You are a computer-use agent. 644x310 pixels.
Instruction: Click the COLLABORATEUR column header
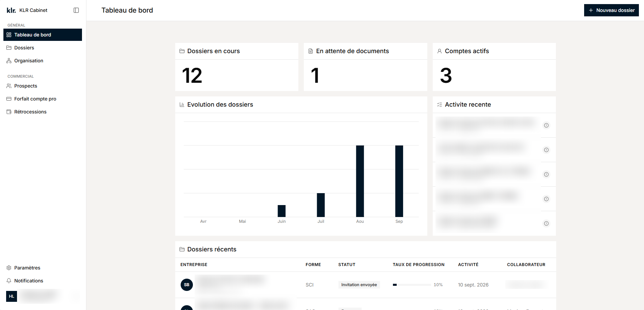[526, 265]
